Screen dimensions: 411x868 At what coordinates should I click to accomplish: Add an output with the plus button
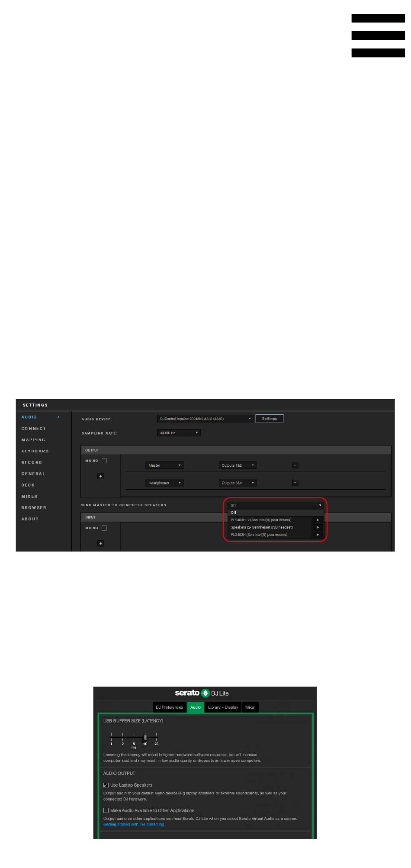pos(100,476)
